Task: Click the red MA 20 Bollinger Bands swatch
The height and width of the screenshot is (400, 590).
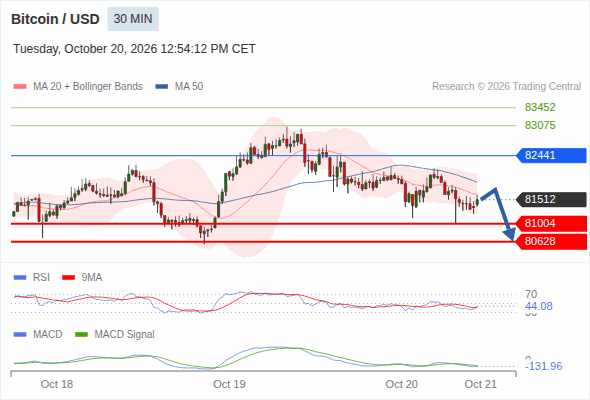Action: pos(20,87)
